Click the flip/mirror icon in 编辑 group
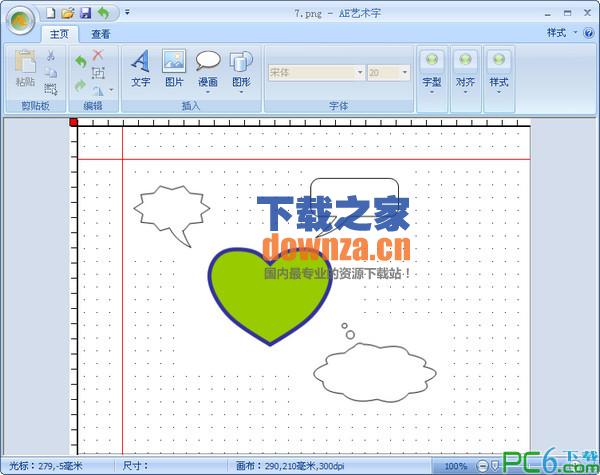The height and width of the screenshot is (475, 600). click(x=98, y=90)
